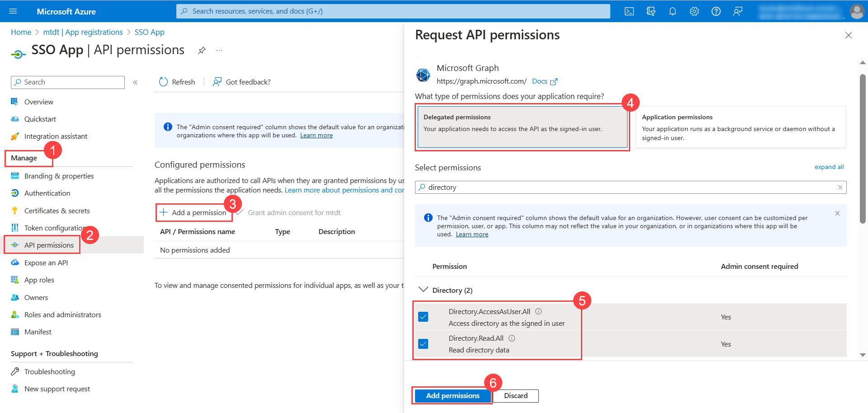Clear the directory search field

pyautogui.click(x=840, y=187)
